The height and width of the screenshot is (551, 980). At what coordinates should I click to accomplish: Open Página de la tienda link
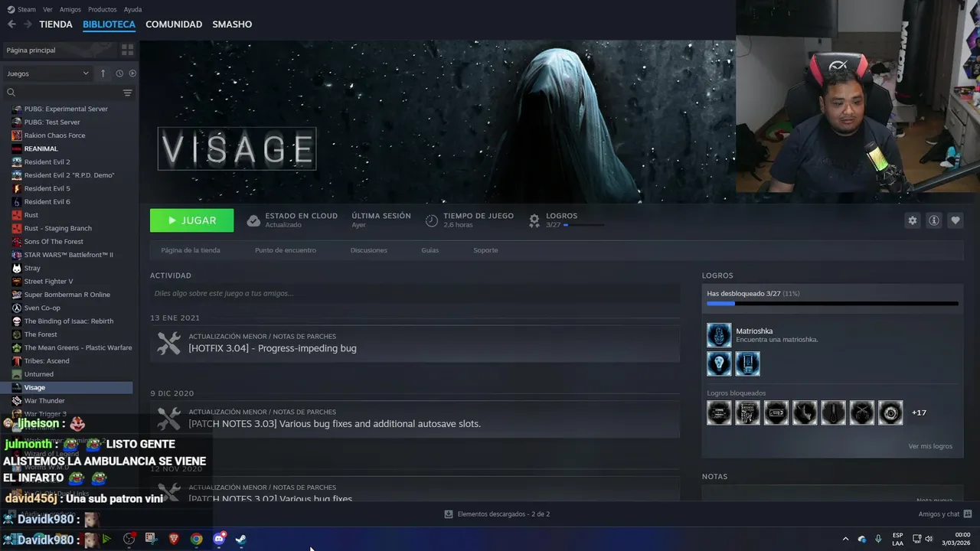(191, 250)
